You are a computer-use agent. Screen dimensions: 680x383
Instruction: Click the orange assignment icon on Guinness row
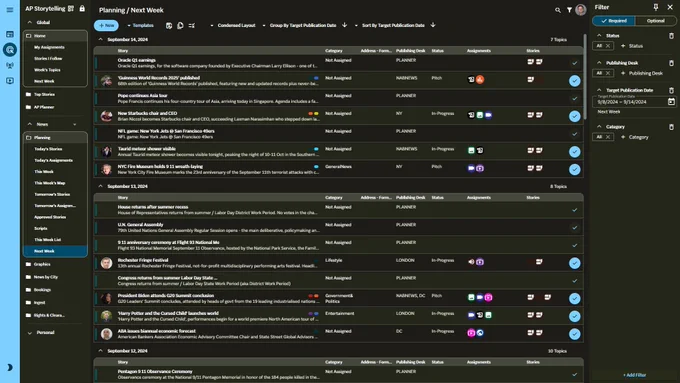pos(480,79)
